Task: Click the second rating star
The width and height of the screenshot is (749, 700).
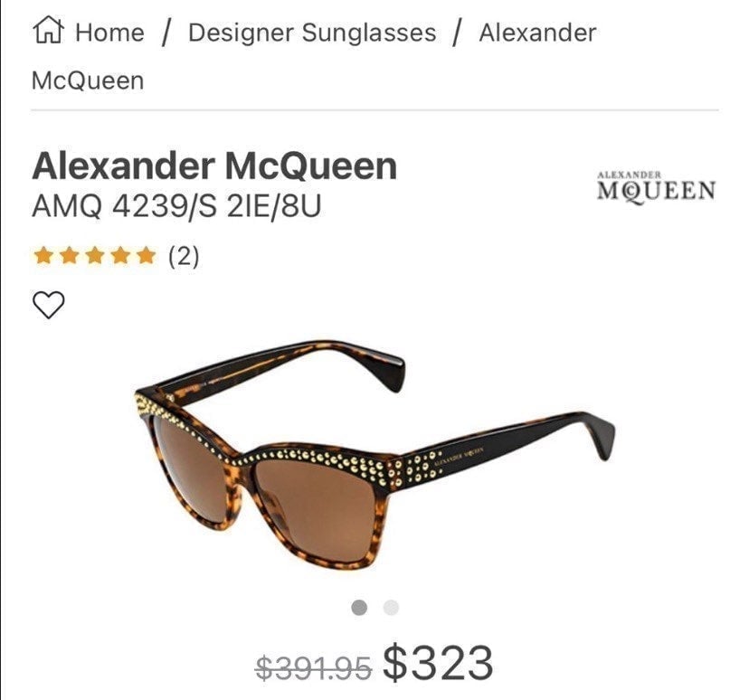Action: tap(70, 255)
